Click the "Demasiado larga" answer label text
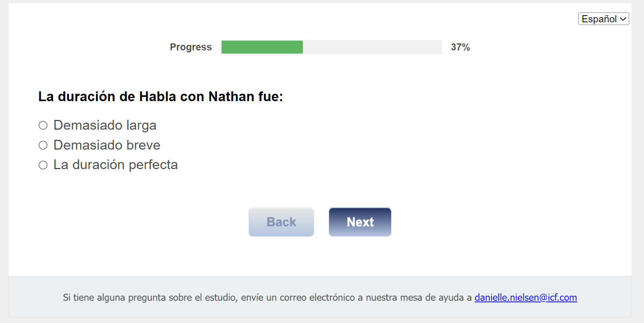 [105, 125]
